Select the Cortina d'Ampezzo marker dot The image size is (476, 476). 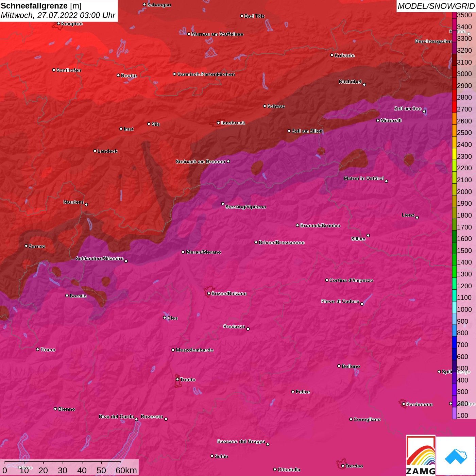point(327,280)
